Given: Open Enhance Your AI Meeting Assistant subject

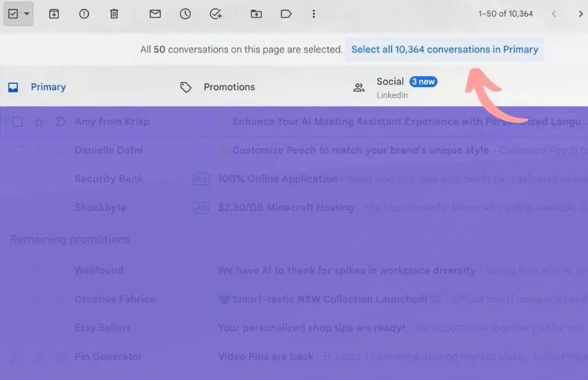Looking at the screenshot, I should click(x=409, y=122).
